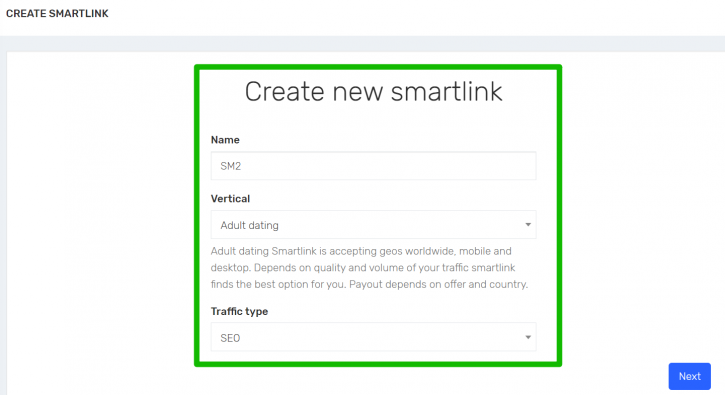Click the word smartlink in the large heading
The height and width of the screenshot is (395, 725).
coord(447,91)
